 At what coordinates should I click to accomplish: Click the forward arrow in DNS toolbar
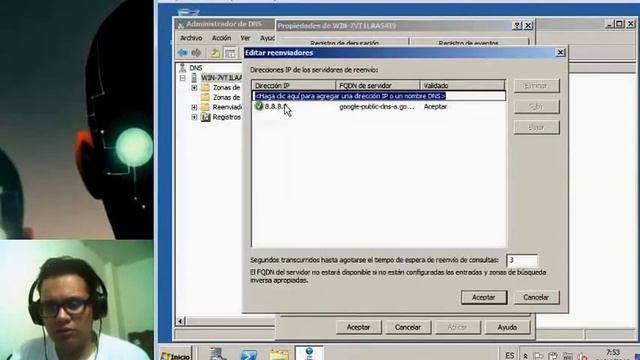(x=196, y=53)
